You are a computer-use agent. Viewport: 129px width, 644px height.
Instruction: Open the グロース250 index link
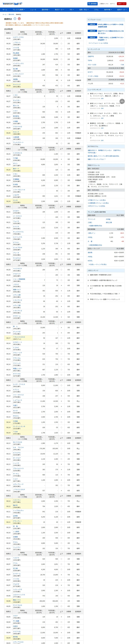tap(92, 65)
